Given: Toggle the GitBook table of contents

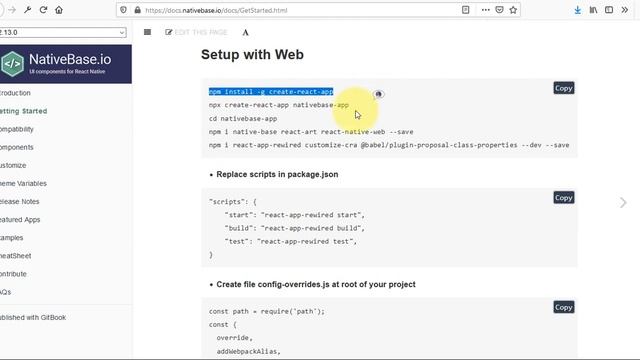Looking at the screenshot, I should pyautogui.click(x=147, y=32).
